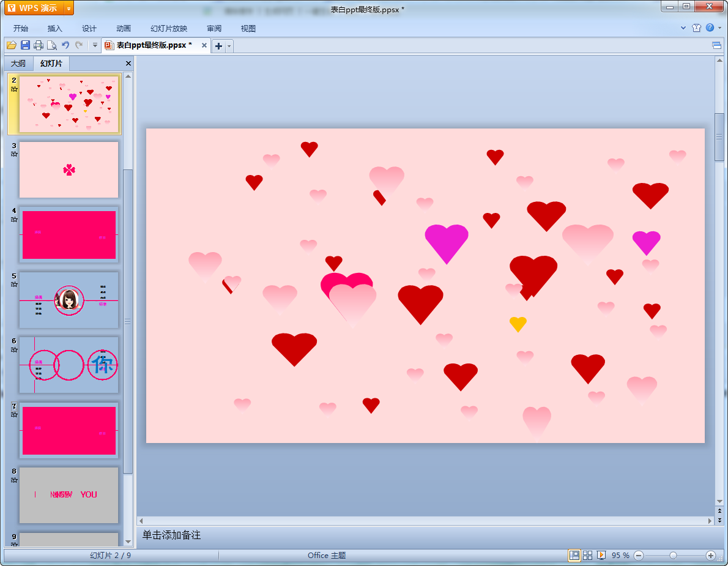Select slide 2 thumbnail with hearts
728x566 pixels.
[69, 104]
